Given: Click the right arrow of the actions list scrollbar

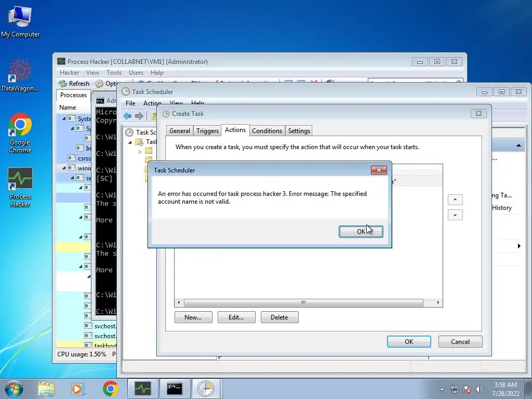Looking at the screenshot, I should point(438,302).
